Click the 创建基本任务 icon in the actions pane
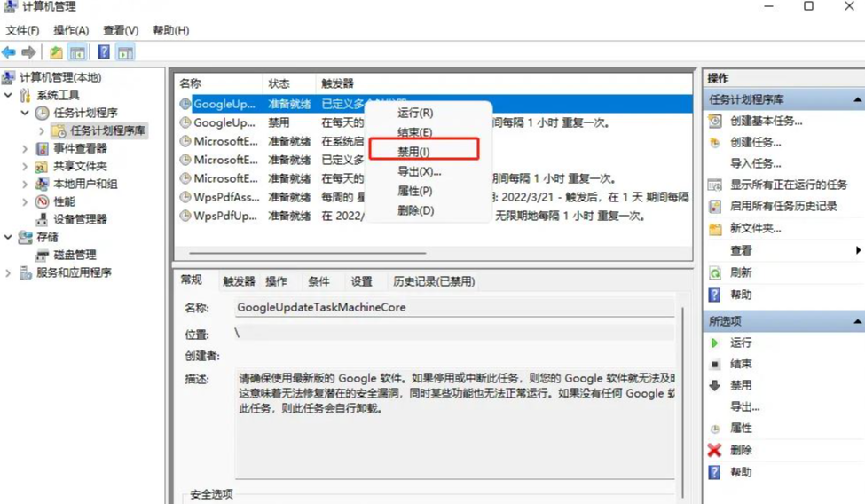Image resolution: width=865 pixels, height=504 pixels. pos(715,121)
